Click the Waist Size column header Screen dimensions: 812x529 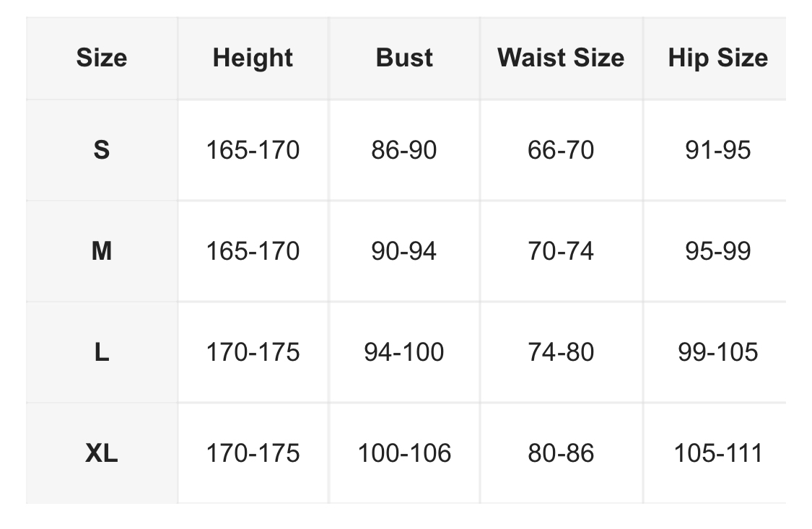pos(561,58)
